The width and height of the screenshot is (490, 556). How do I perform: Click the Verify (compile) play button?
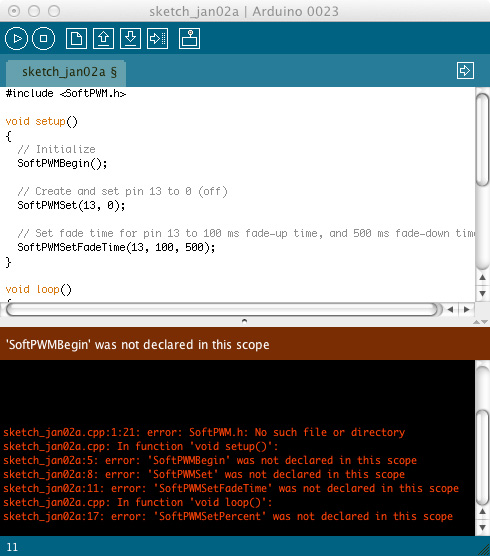(x=16, y=38)
